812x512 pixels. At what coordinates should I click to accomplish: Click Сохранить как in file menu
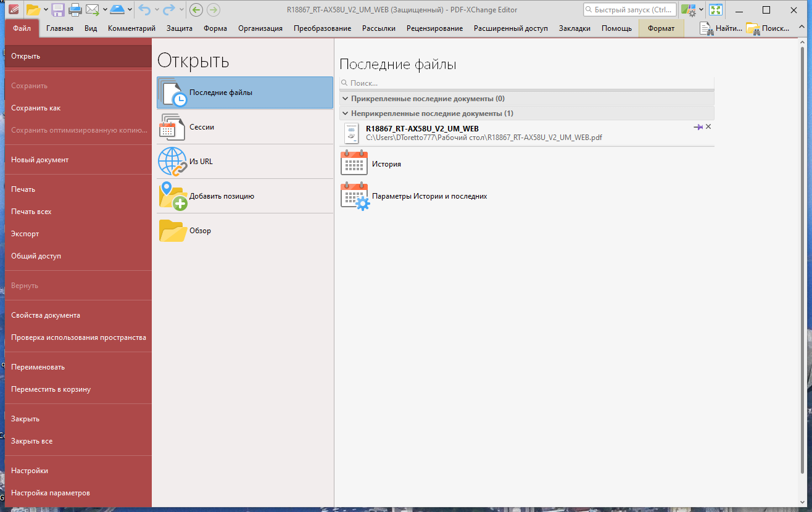pyautogui.click(x=36, y=108)
